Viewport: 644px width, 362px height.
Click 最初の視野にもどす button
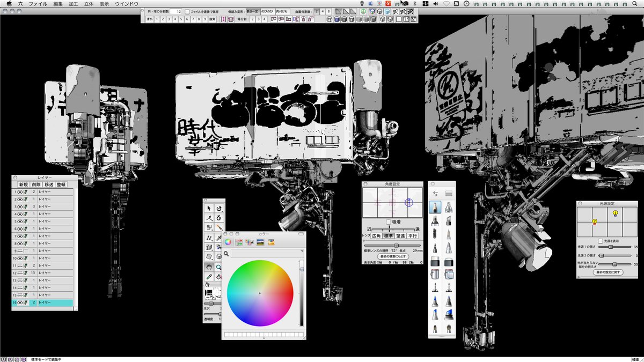point(393,256)
